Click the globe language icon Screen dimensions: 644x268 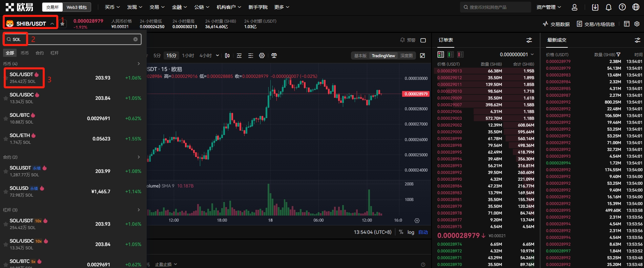[636, 7]
